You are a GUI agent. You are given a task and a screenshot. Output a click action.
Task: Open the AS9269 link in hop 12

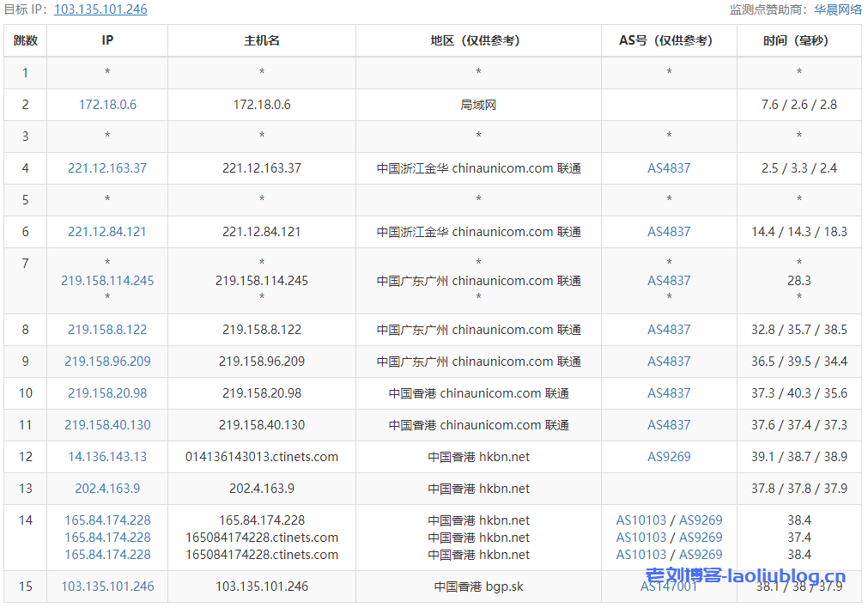coord(669,457)
